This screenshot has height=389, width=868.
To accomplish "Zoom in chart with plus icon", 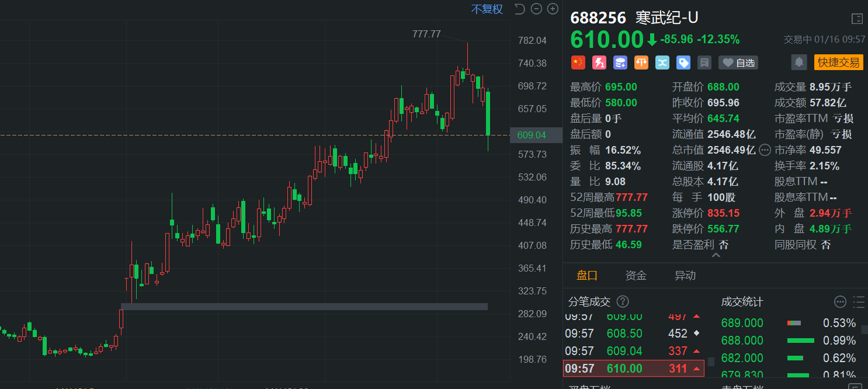I will point(552,9).
